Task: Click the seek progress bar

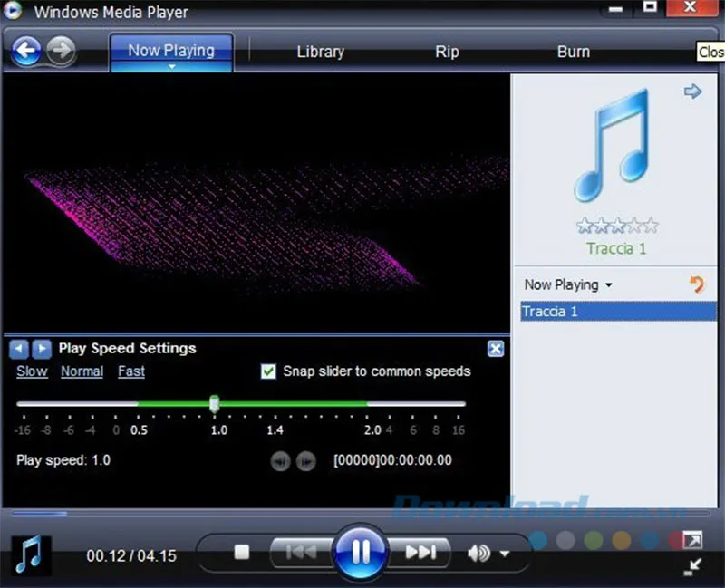Action: click(x=361, y=513)
